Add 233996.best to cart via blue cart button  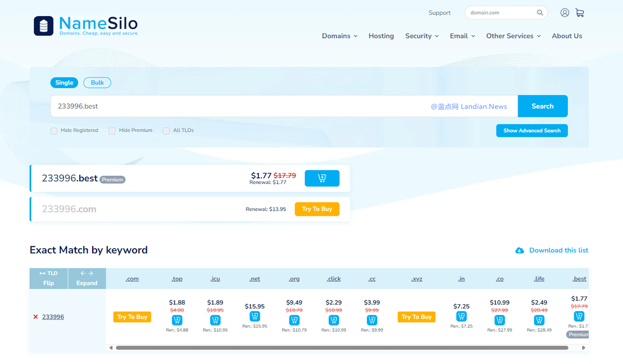point(322,178)
